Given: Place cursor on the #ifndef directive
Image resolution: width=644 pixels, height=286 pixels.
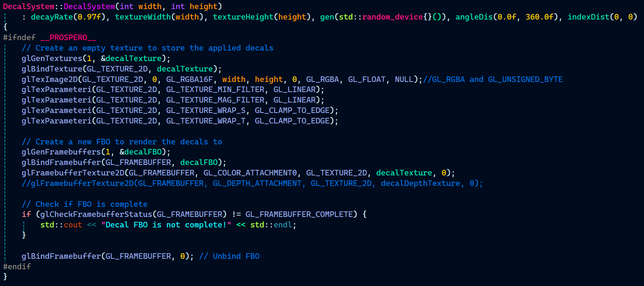Looking at the screenshot, I should click(x=19, y=38).
